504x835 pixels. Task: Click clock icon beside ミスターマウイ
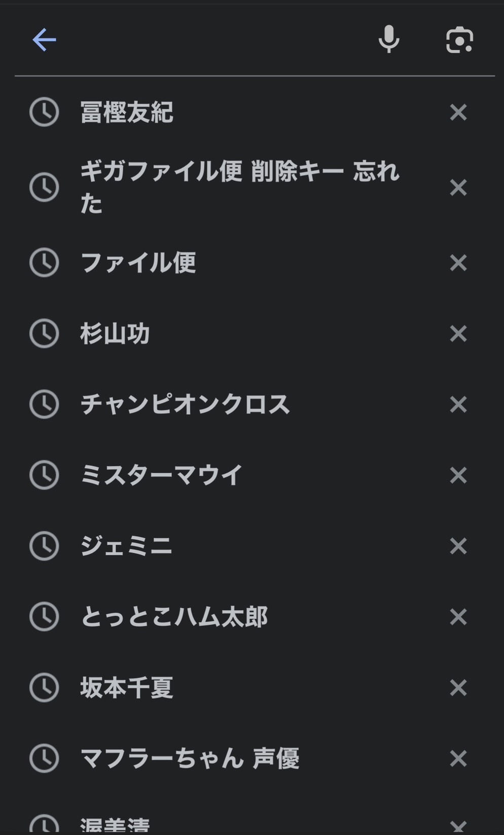click(x=44, y=475)
